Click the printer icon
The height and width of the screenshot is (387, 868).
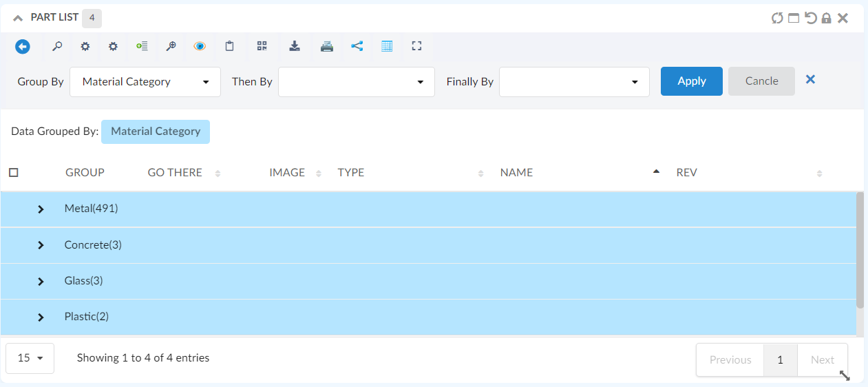327,46
